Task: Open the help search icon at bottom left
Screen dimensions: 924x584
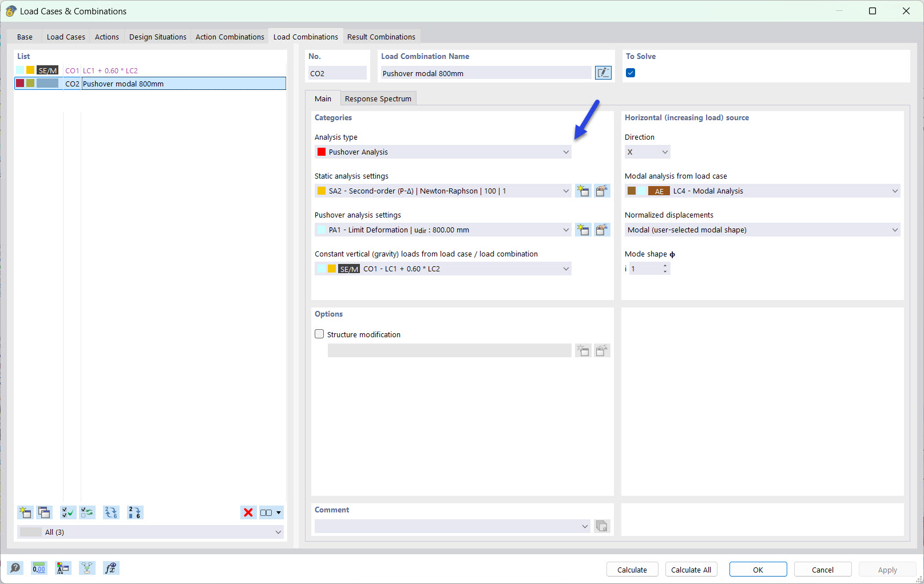Action: point(15,568)
